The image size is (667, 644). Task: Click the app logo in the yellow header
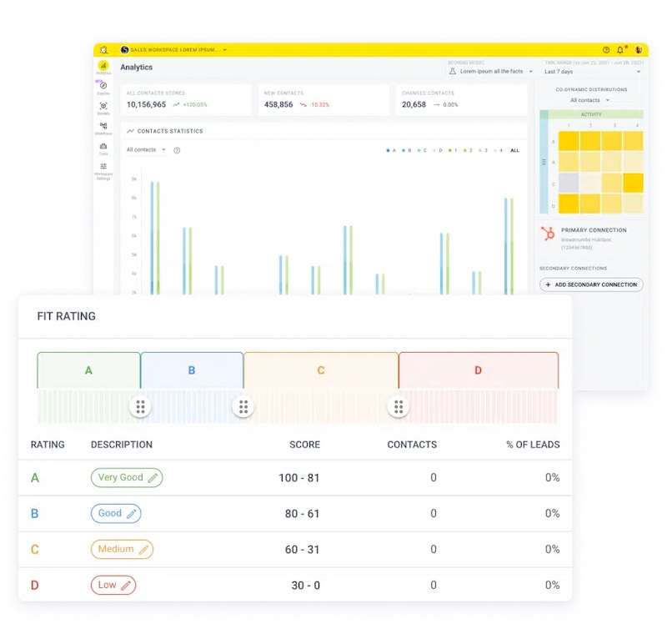tap(103, 50)
